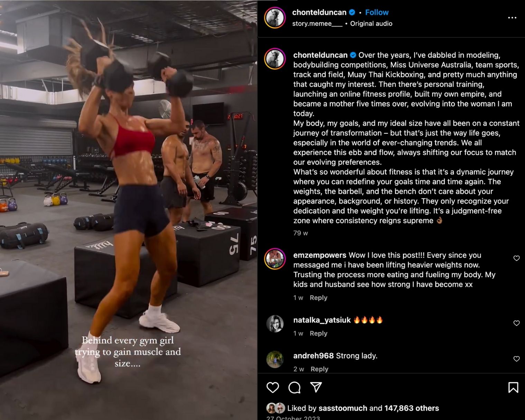
Task: Pause the gym reel video
Action: tap(129, 210)
